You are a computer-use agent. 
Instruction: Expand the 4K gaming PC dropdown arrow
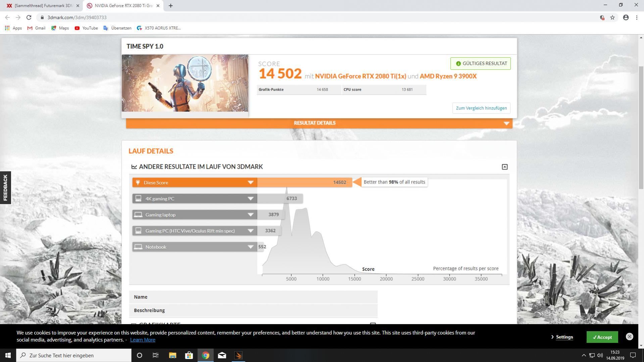pyautogui.click(x=250, y=199)
